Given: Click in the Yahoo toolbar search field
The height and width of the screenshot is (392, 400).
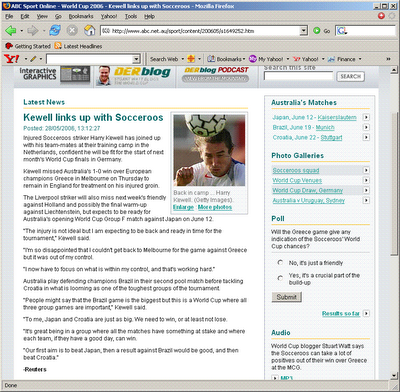Looking at the screenshot, I should pyautogui.click(x=89, y=59).
